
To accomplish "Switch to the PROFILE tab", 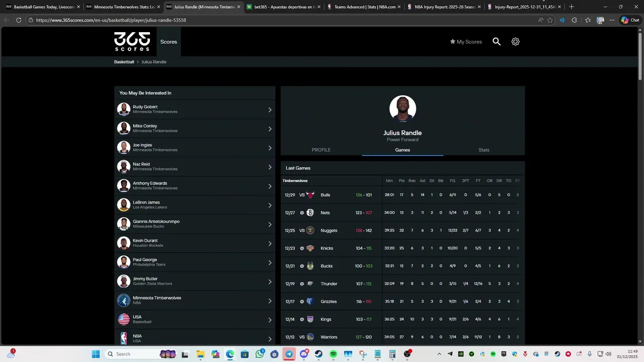I will (321, 150).
